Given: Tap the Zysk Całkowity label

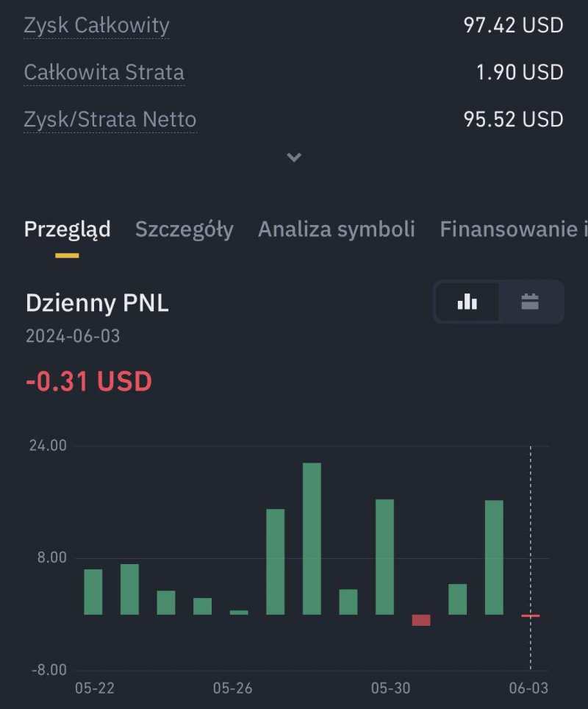Looking at the screenshot, I should 96,26.
